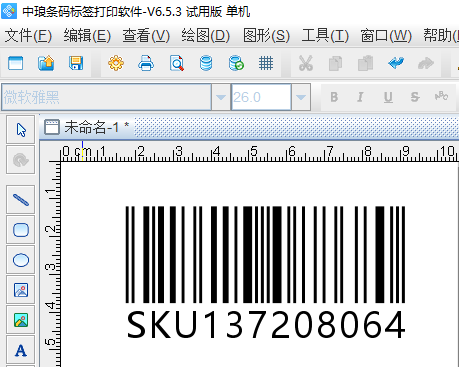Toggle italic text formatting
The image size is (459, 367).
360,97
